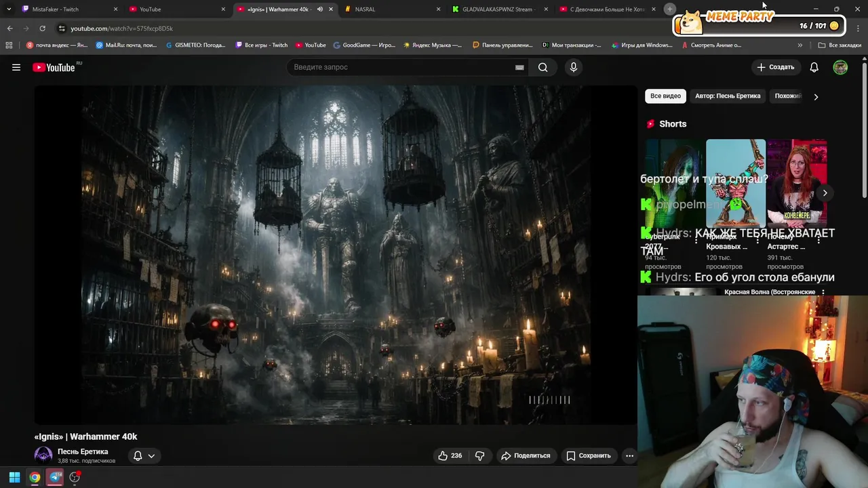Select the Все видео filter chip

pos(665,96)
